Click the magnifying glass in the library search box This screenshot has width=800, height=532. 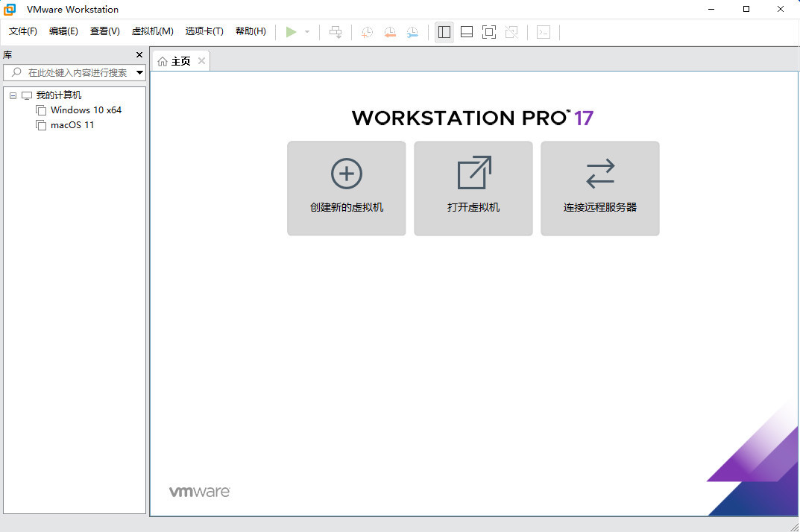[16, 72]
